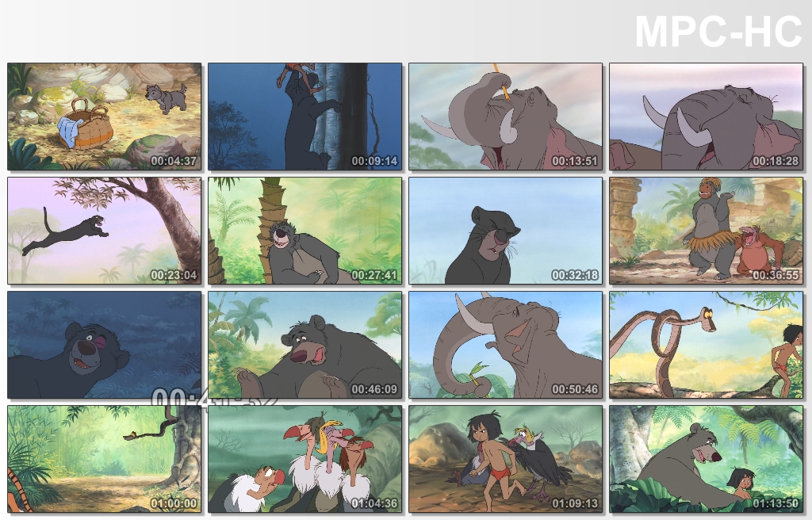Click the thumbnail timestamped 00:04:37
The image size is (812, 520).
pyautogui.click(x=104, y=117)
